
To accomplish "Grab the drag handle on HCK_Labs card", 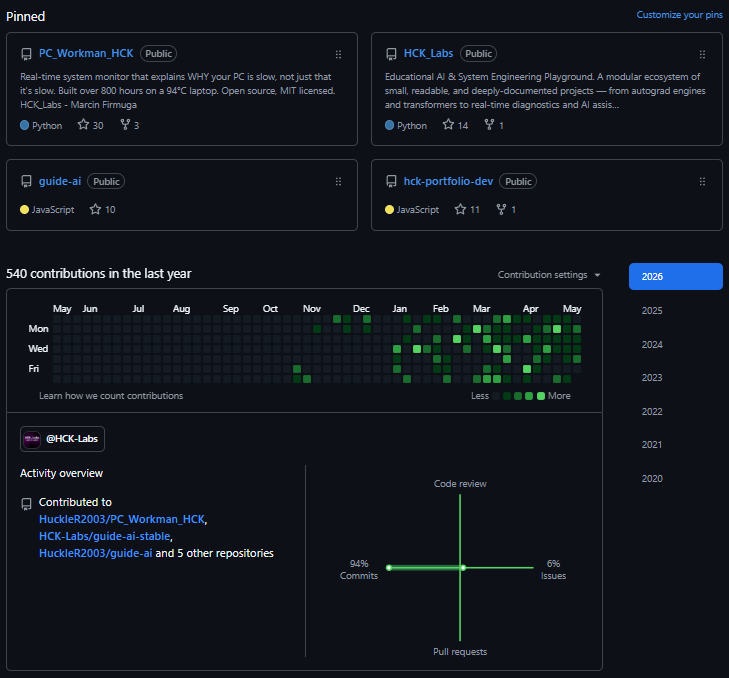I will [x=702, y=54].
